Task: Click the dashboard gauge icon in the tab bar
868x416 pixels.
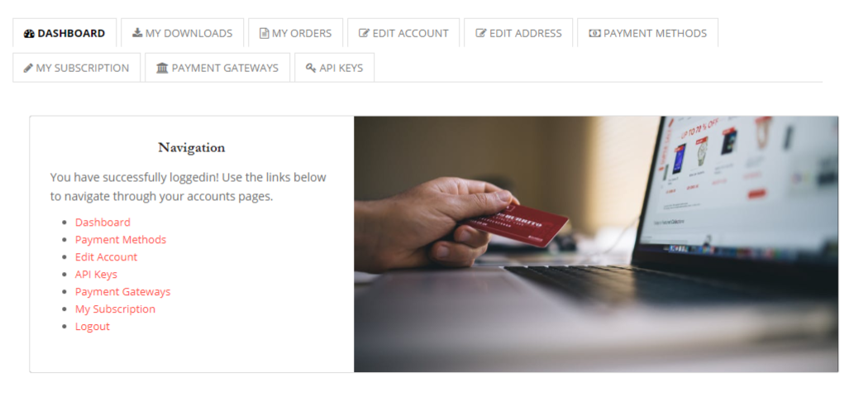Action: (29, 33)
